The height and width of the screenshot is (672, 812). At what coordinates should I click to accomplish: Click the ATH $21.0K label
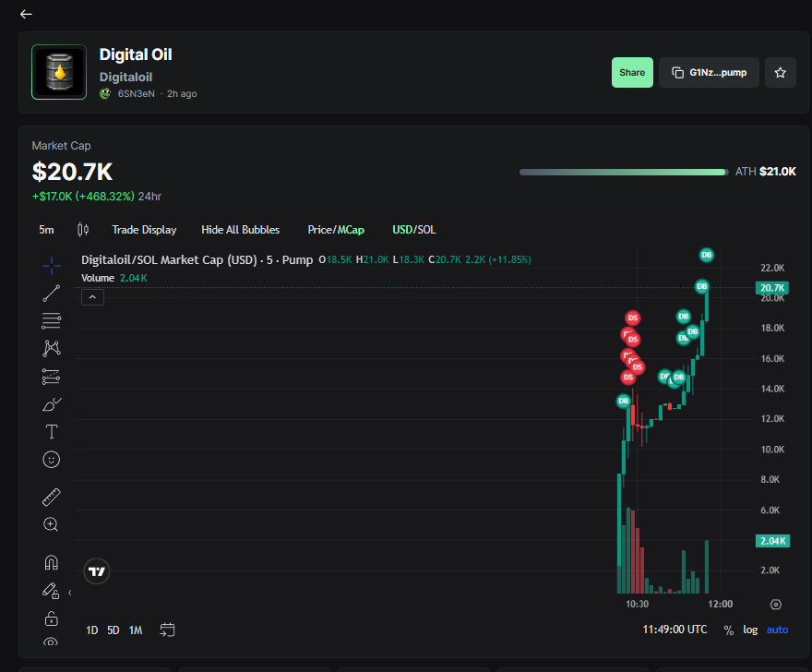[765, 172]
